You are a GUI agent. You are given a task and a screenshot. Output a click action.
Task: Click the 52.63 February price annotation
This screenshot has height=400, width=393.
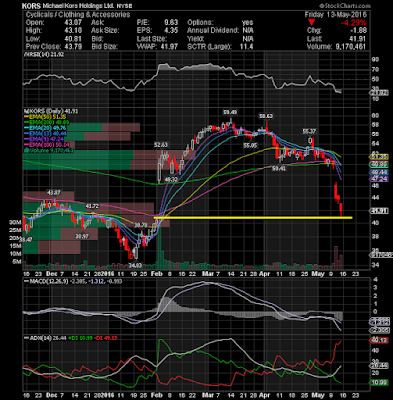coord(161,145)
